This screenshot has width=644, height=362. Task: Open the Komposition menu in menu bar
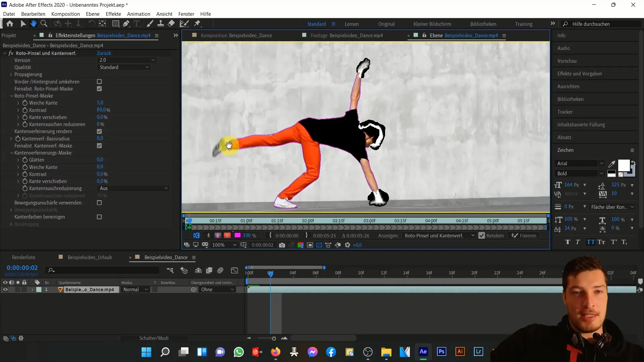pyautogui.click(x=65, y=14)
